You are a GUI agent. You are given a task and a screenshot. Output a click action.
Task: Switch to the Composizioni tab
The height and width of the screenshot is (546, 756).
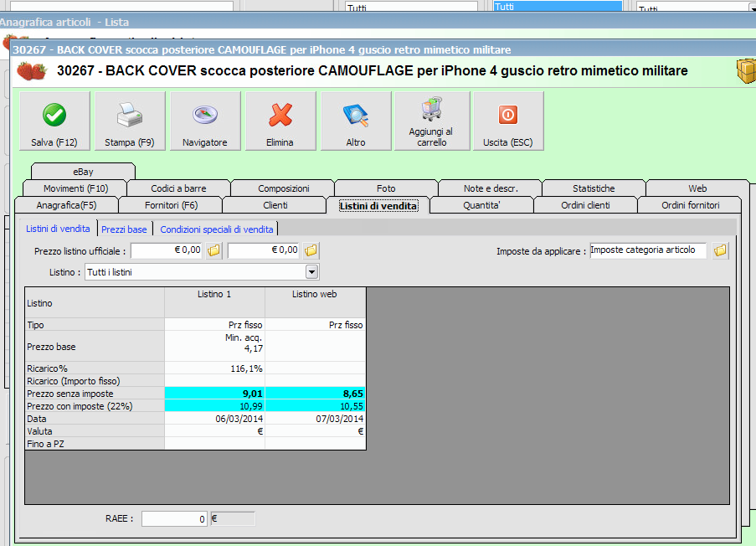pyautogui.click(x=284, y=188)
